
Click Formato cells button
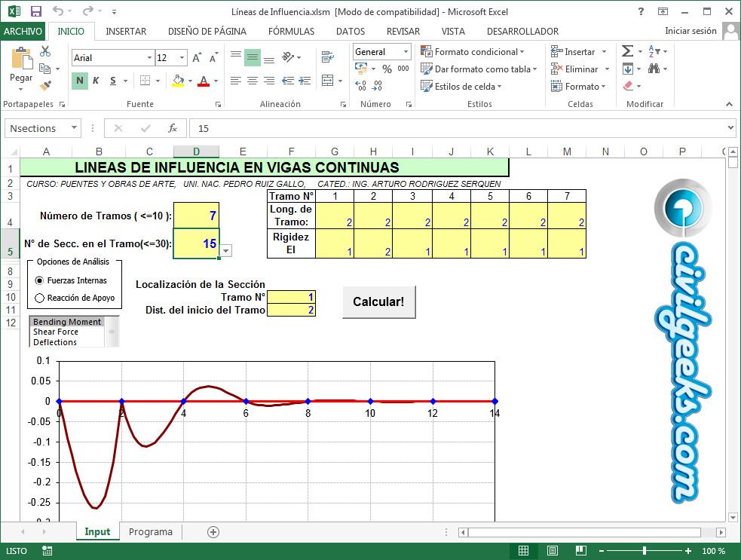pos(578,87)
